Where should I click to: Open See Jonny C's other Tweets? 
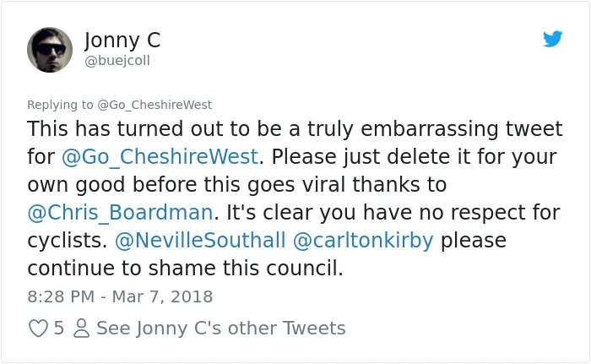pyautogui.click(x=221, y=329)
